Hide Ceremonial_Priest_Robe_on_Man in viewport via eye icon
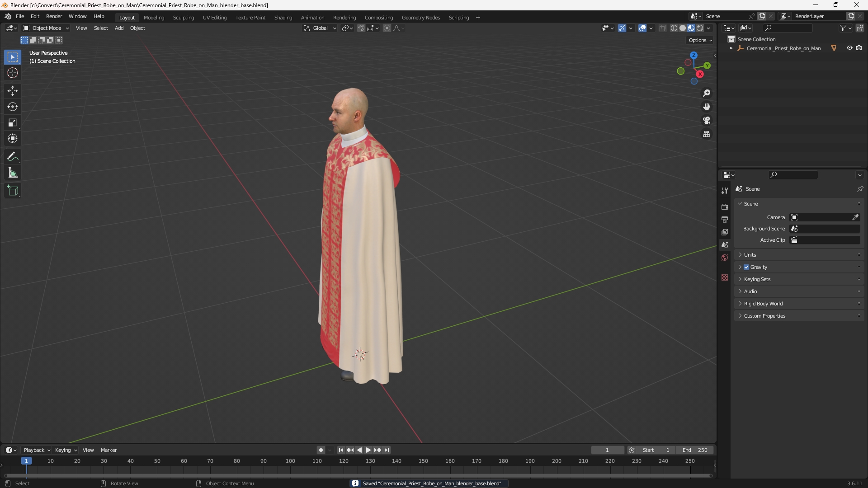Image resolution: width=868 pixels, height=488 pixels. pyautogui.click(x=849, y=48)
